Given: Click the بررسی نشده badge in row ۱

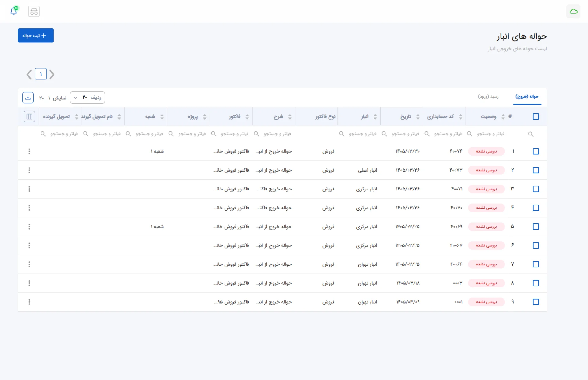Looking at the screenshot, I should coord(486,151).
